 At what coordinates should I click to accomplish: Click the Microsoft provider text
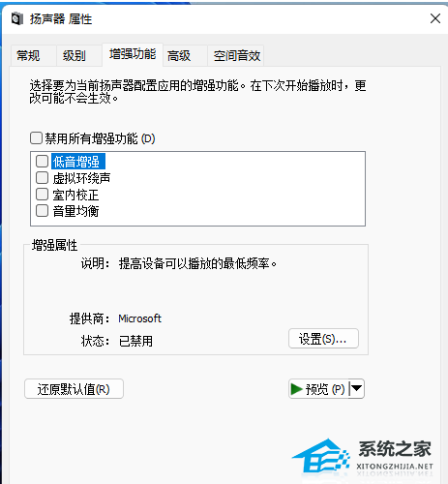[139, 318]
